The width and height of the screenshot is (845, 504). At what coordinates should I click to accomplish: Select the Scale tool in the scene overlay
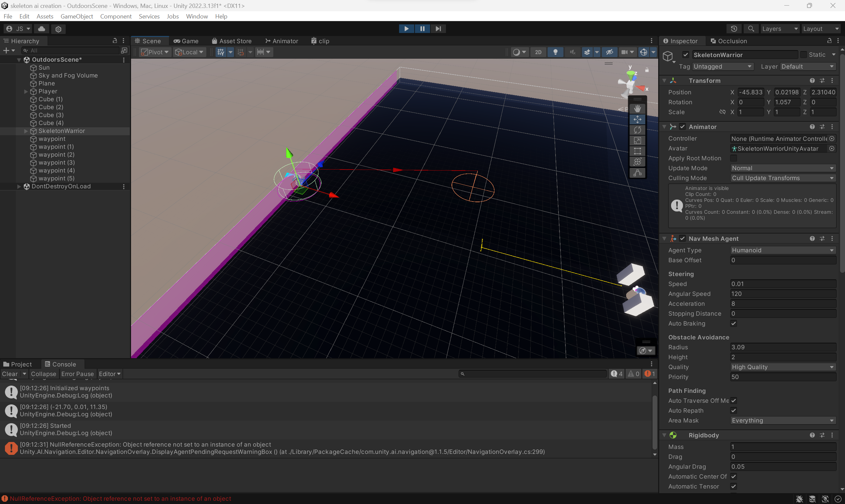point(637,140)
